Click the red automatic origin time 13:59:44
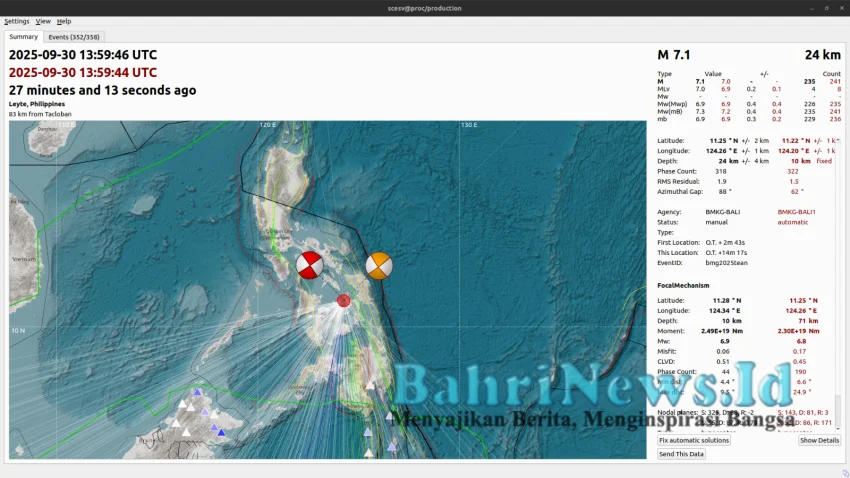The image size is (850, 478). (x=83, y=73)
